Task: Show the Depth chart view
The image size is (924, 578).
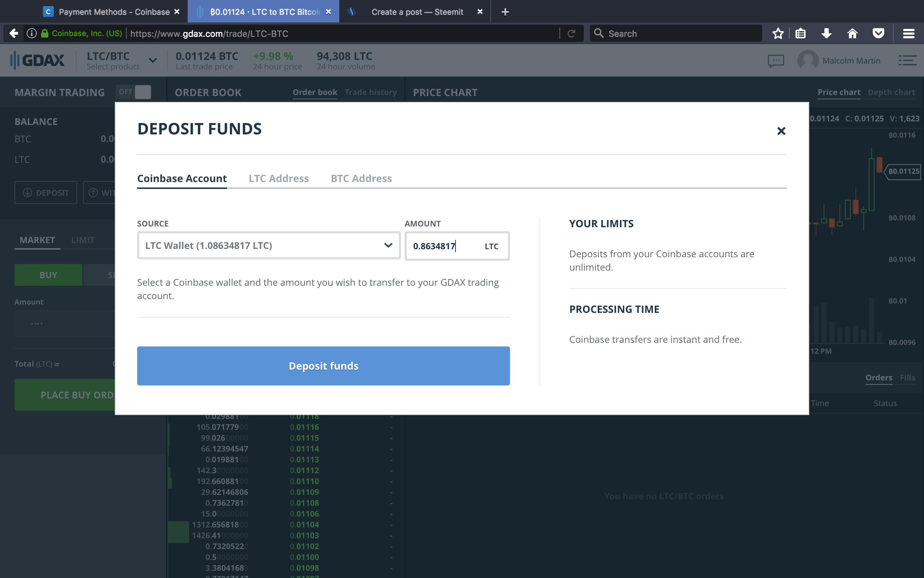Action: coord(891,92)
